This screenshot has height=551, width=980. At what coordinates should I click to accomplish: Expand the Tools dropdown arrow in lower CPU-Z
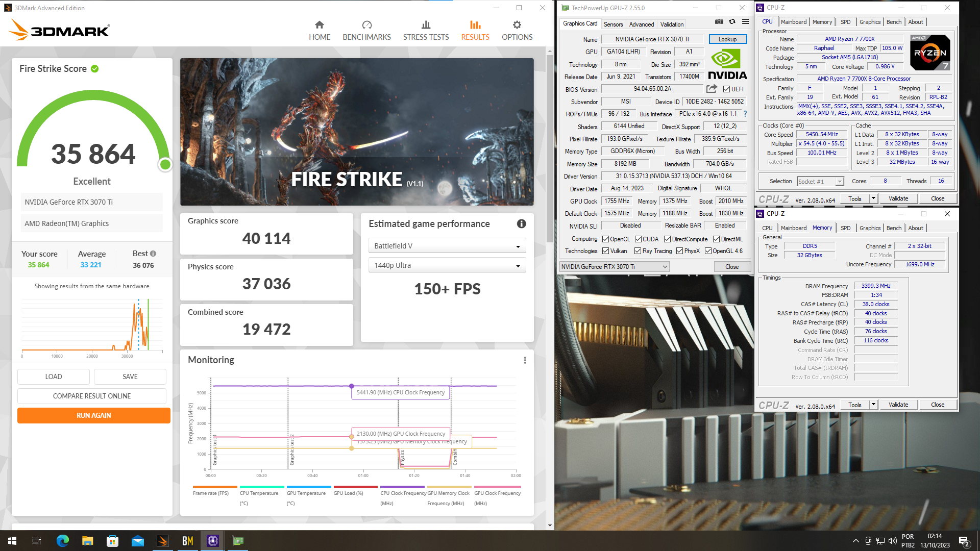(x=873, y=405)
